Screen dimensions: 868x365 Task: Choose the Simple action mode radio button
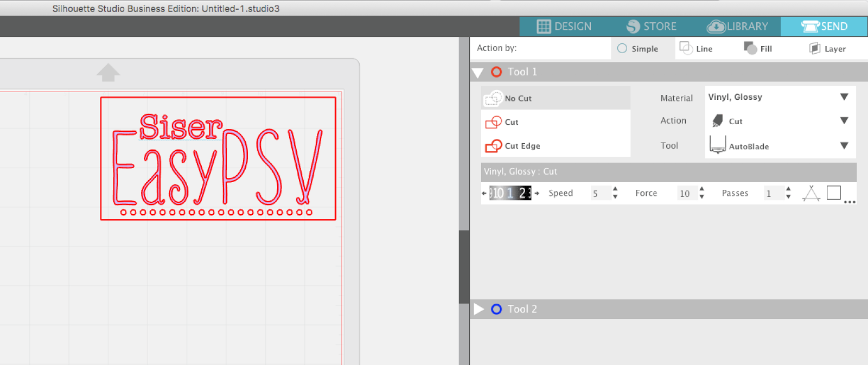pos(622,48)
